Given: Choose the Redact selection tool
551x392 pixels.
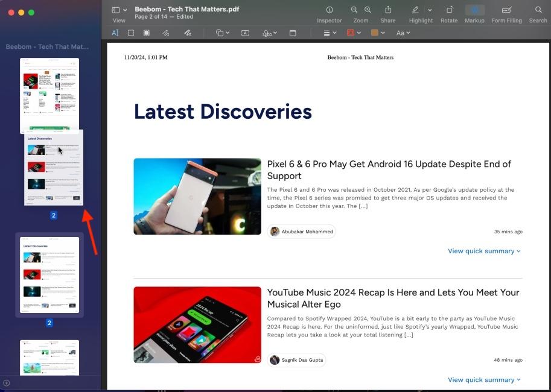Looking at the screenshot, I should click(x=147, y=33).
